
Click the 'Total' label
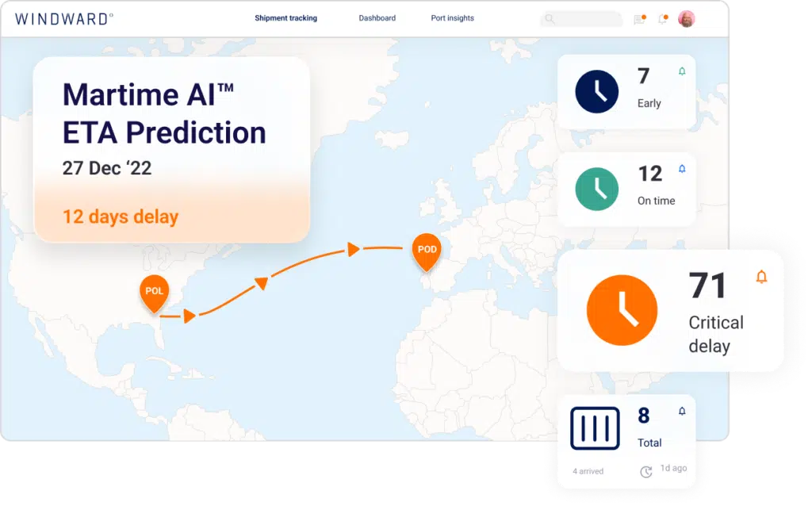click(x=649, y=443)
